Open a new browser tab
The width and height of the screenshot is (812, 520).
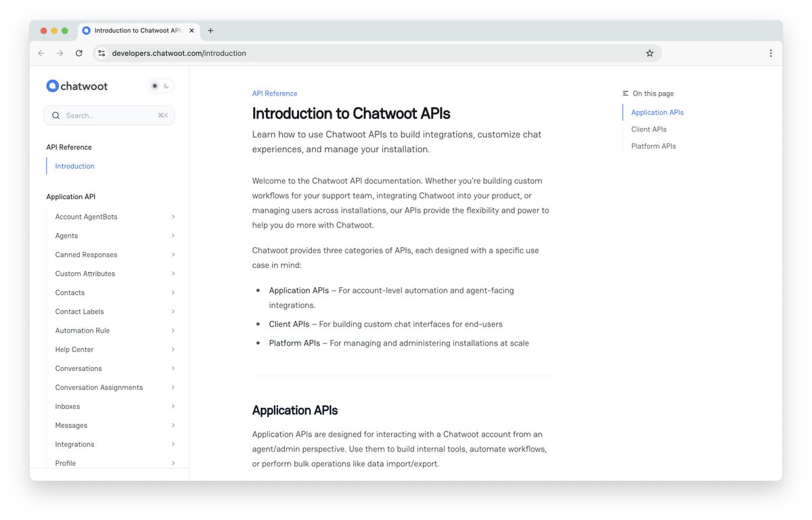tap(210, 30)
